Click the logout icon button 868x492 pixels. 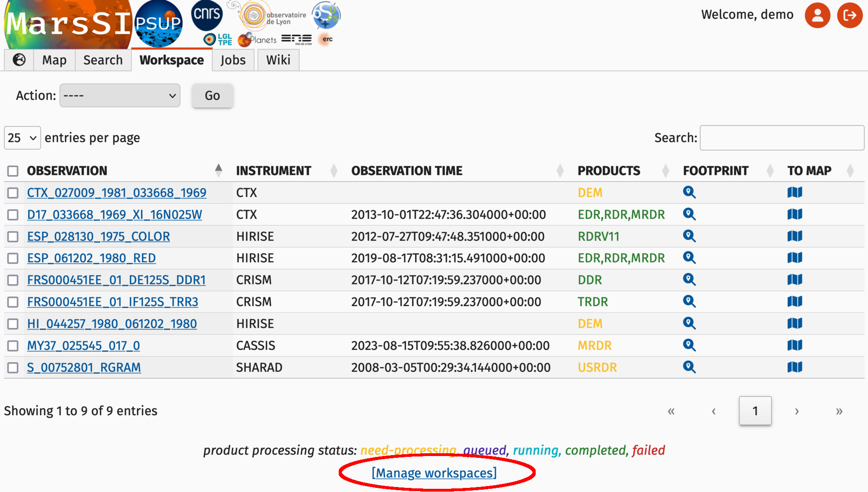(x=850, y=15)
